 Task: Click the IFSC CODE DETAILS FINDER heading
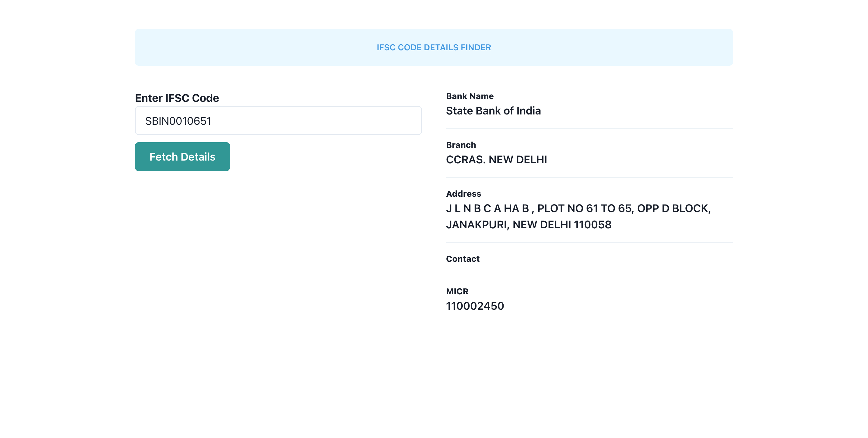coord(434,48)
